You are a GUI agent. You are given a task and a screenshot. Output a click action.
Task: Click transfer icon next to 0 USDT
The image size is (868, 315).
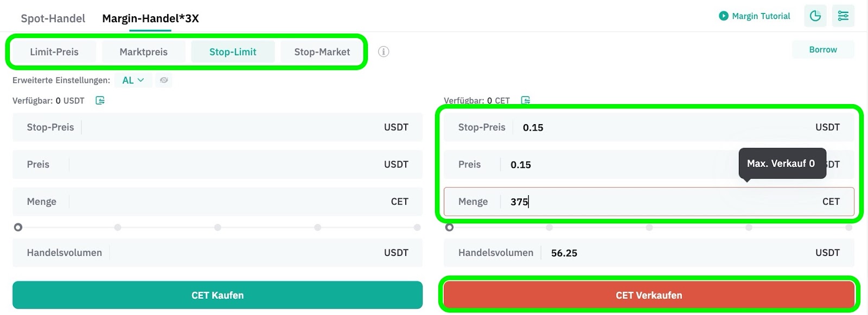coord(100,100)
